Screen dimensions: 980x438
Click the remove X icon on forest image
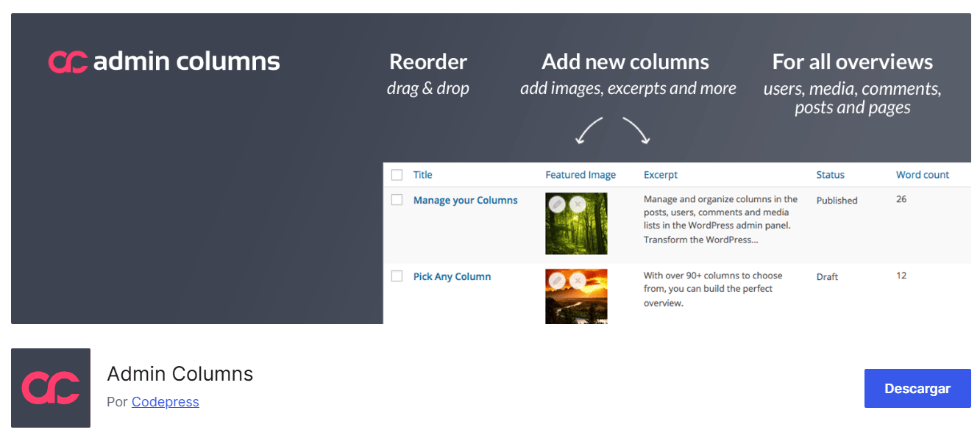point(578,204)
